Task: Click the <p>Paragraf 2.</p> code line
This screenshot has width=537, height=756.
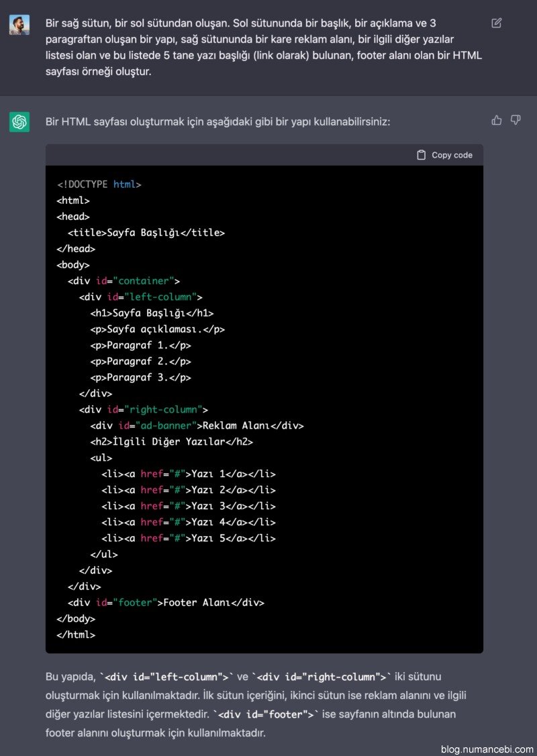Action: coord(140,362)
